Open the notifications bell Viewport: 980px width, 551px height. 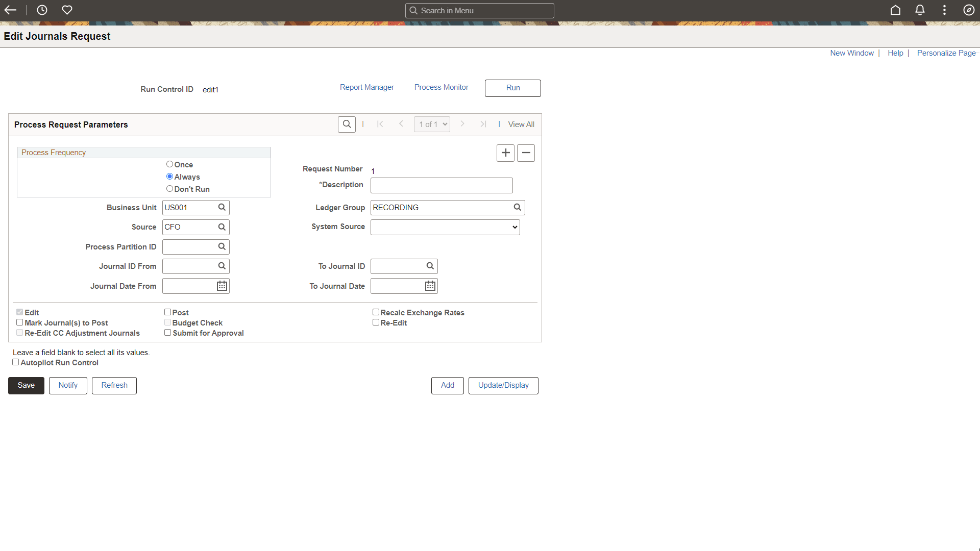coord(920,10)
